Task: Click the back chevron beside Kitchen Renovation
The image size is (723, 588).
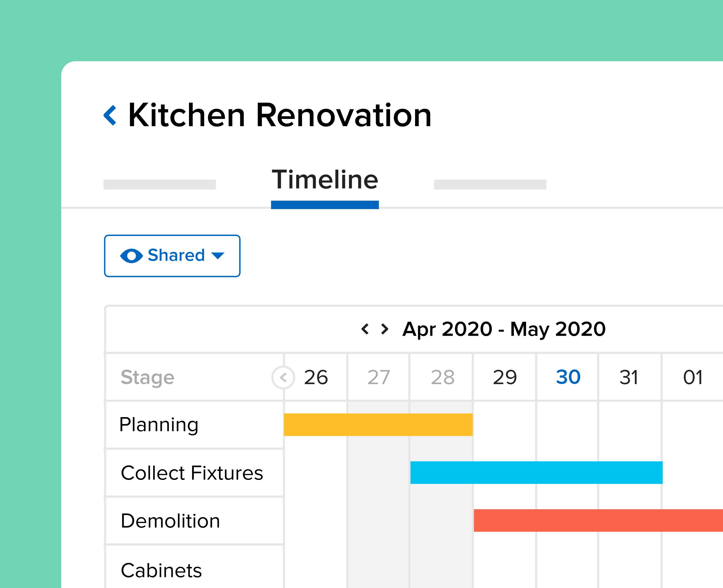Action: [x=110, y=115]
